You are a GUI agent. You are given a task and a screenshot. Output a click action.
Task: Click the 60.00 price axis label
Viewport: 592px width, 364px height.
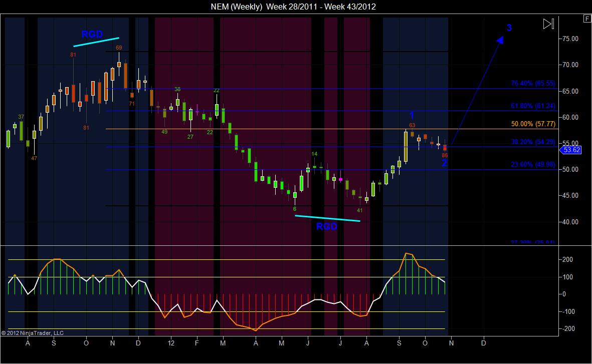click(x=570, y=117)
